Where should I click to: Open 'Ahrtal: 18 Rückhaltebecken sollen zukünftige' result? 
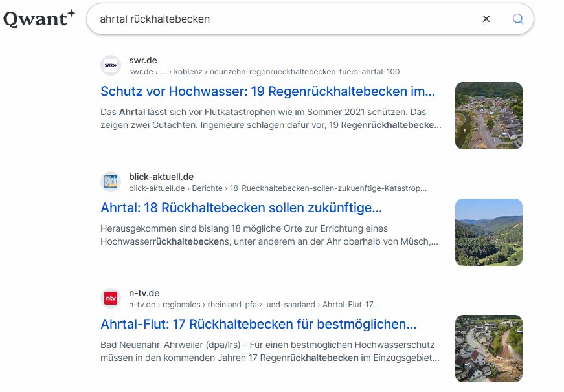[x=241, y=208]
